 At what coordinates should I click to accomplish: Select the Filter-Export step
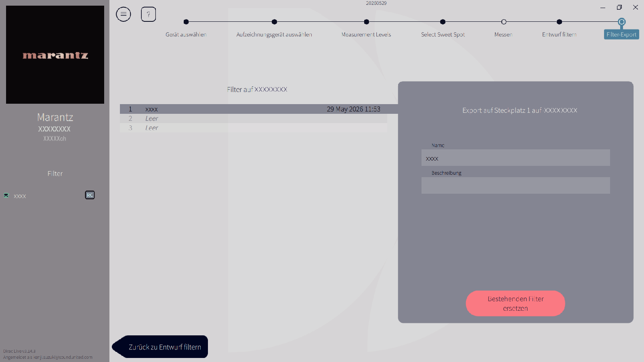[x=621, y=35]
